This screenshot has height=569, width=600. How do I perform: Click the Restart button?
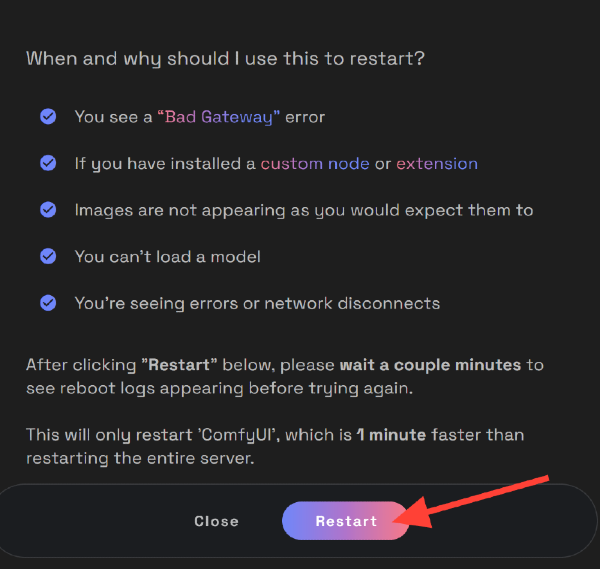tap(346, 521)
